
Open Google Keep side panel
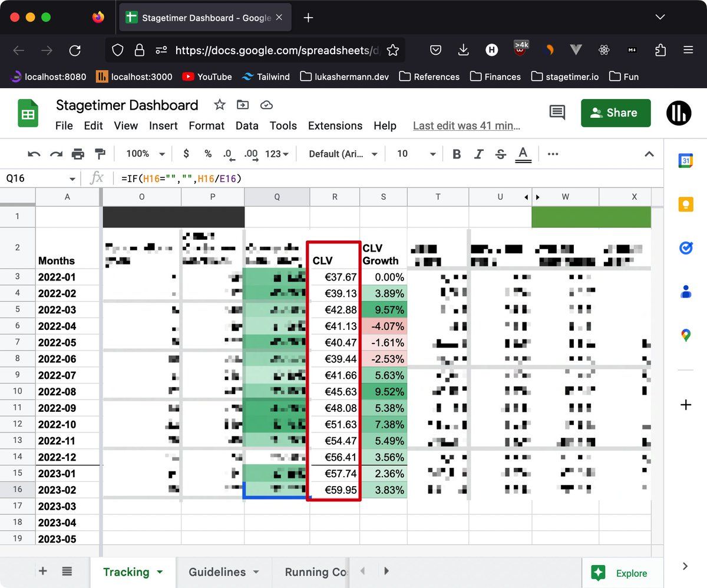click(685, 204)
